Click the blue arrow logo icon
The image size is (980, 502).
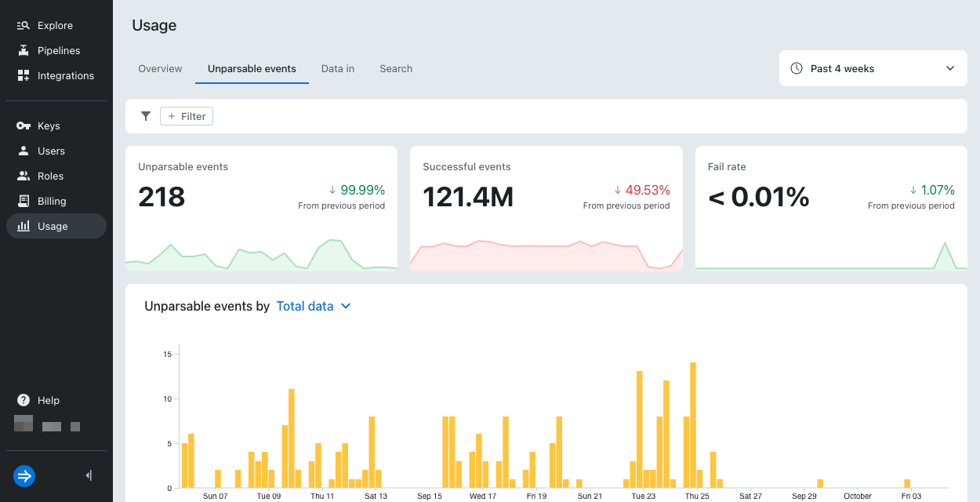[24, 475]
